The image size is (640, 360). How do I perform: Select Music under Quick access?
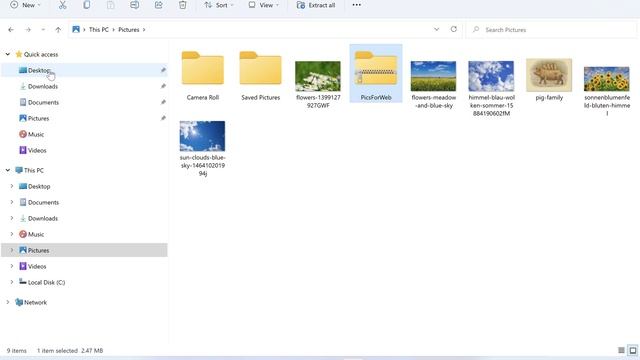point(84,134)
